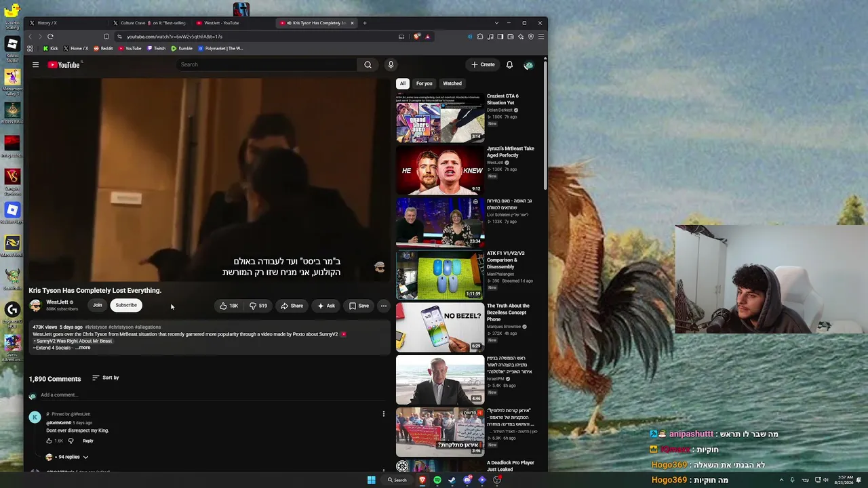Open the Polymarket bookmark
The width and height of the screenshot is (868, 488).
pyautogui.click(x=220, y=49)
